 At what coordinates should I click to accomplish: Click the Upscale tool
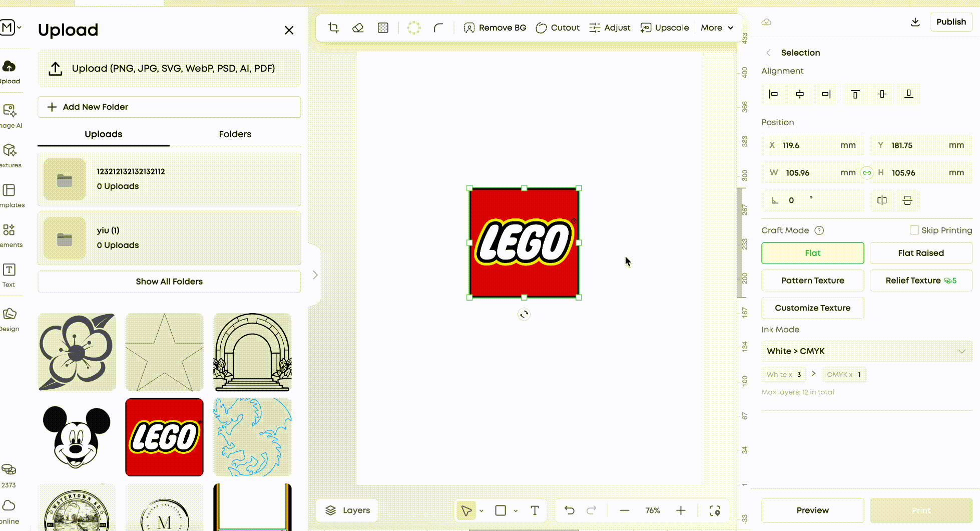(x=665, y=28)
